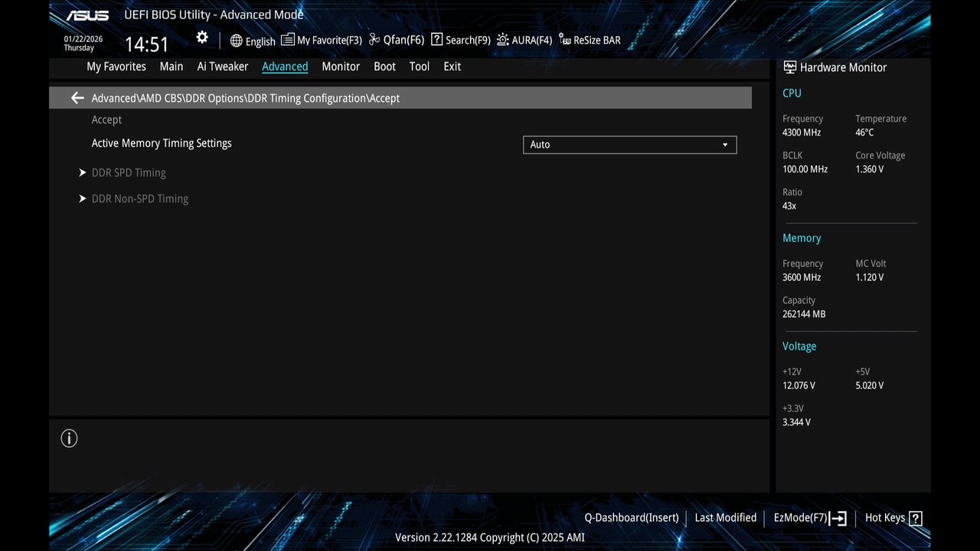
Task: Open the Monitor menu
Action: point(340,67)
